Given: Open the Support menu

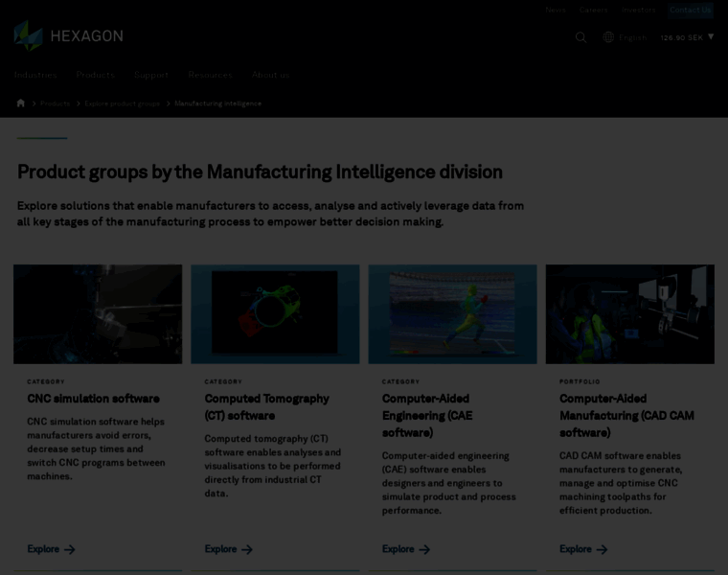Looking at the screenshot, I should (x=151, y=75).
